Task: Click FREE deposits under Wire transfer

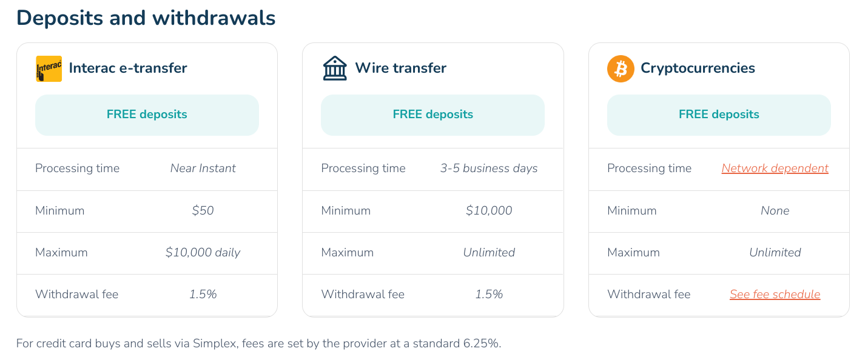Action: click(432, 115)
